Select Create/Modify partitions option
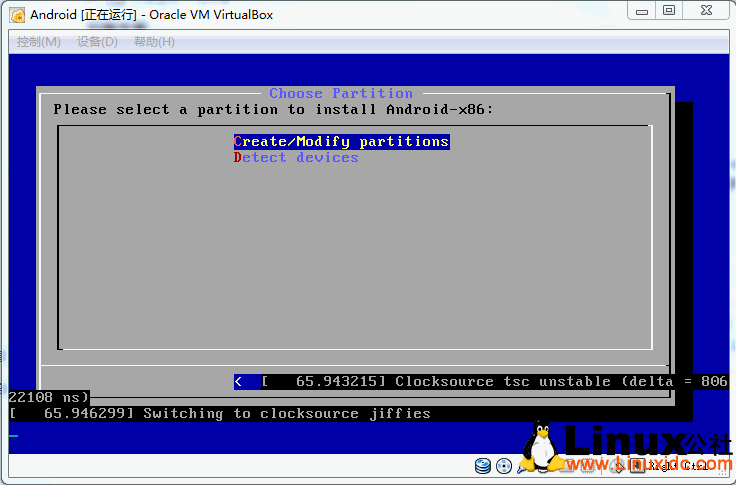This screenshot has width=736, height=485. (341, 142)
